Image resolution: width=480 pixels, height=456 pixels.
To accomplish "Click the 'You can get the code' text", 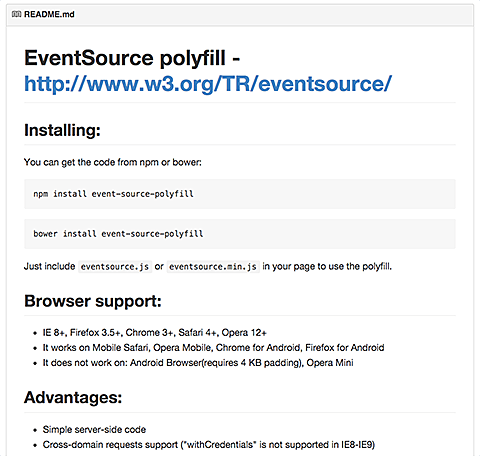I will [113, 162].
